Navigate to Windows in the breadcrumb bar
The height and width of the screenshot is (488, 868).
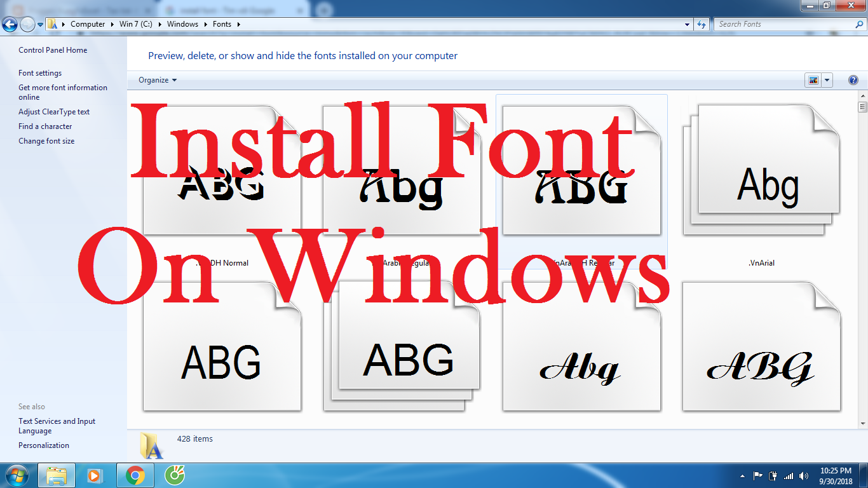[182, 24]
